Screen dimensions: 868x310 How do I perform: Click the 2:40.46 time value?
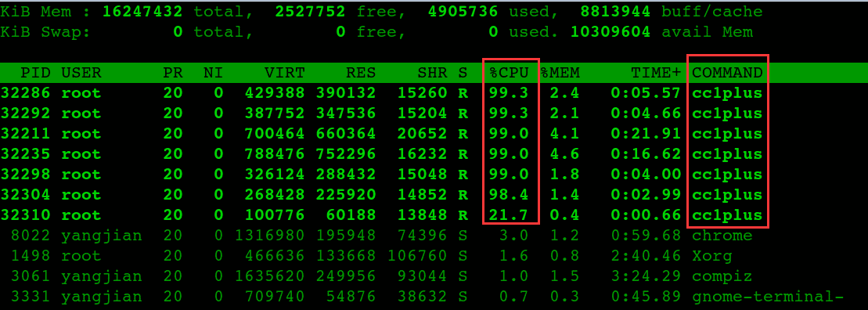646,256
